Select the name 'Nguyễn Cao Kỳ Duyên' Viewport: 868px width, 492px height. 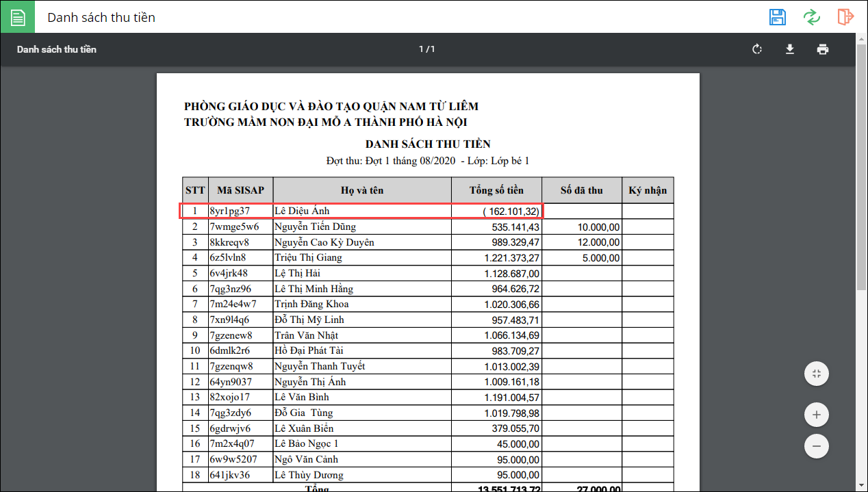tap(324, 242)
